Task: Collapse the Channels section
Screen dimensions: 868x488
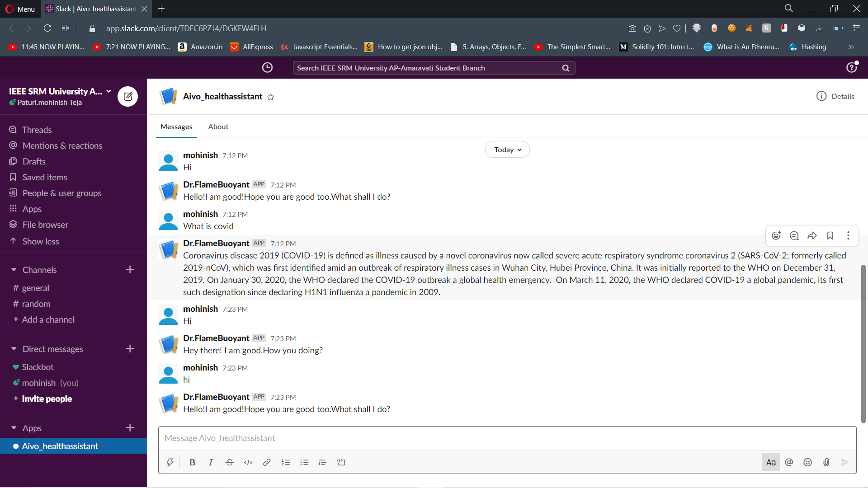Action: [14, 270]
